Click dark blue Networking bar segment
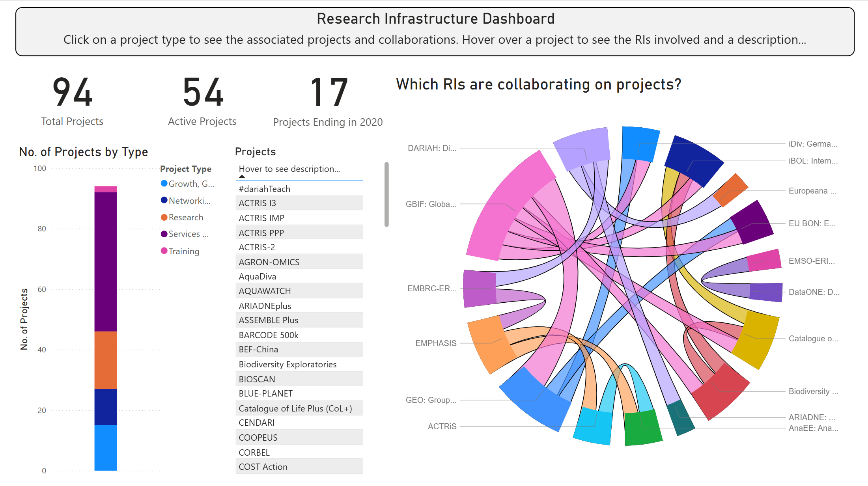 [106, 407]
